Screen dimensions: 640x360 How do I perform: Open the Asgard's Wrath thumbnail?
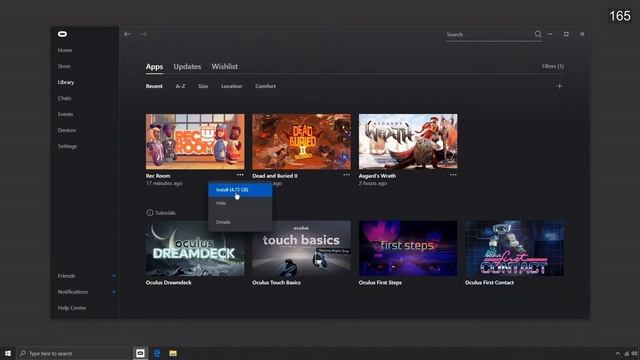408,141
